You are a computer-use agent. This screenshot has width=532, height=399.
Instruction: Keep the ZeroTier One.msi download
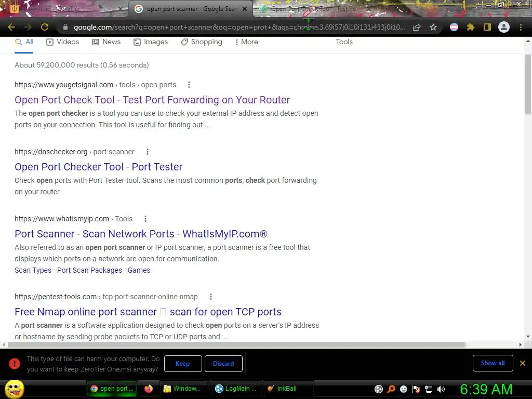(x=183, y=364)
